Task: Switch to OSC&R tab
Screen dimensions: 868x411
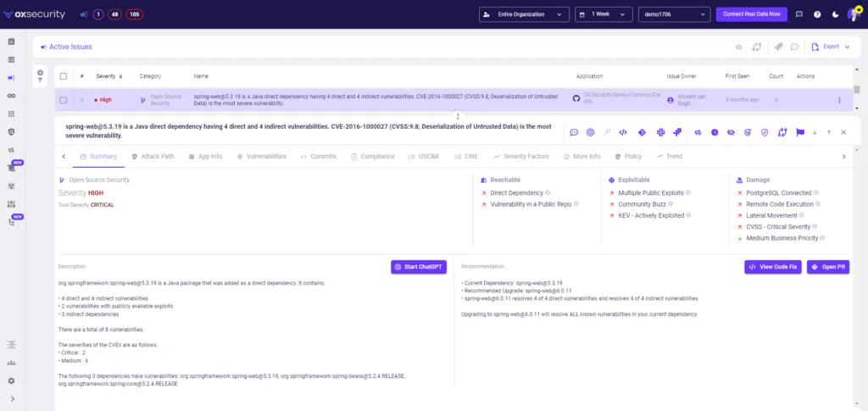Action: coord(424,157)
